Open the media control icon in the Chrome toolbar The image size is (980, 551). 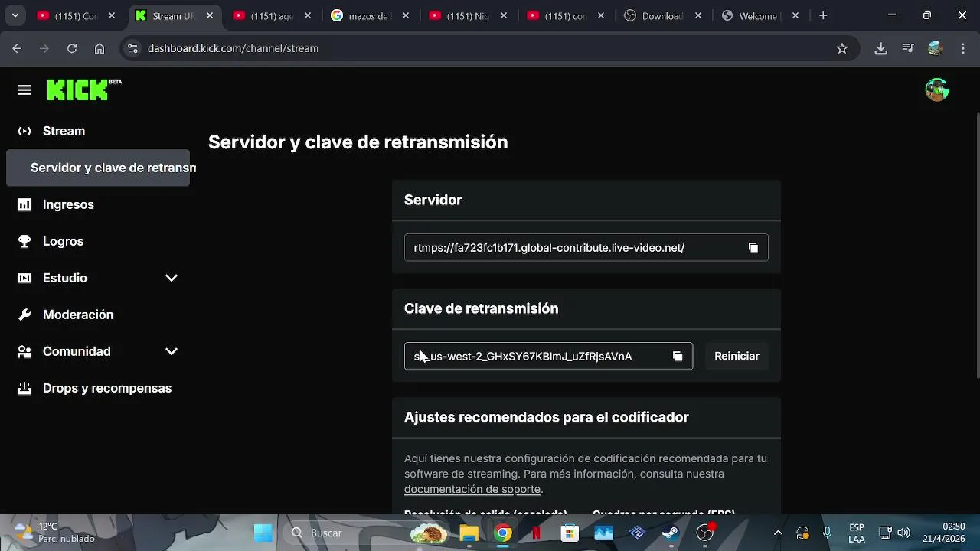908,48
